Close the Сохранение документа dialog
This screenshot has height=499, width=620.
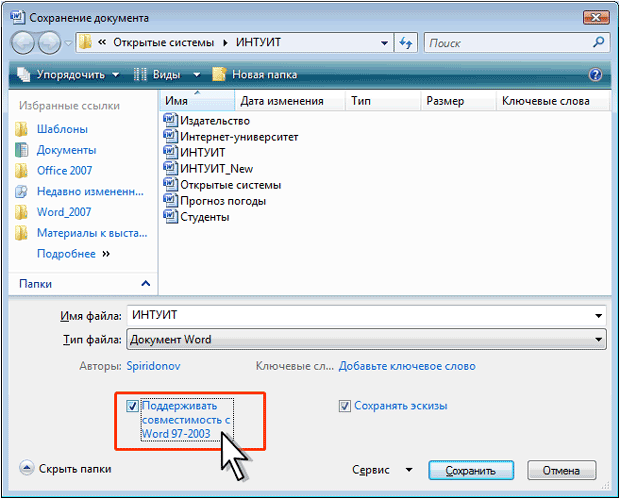[595, 17]
